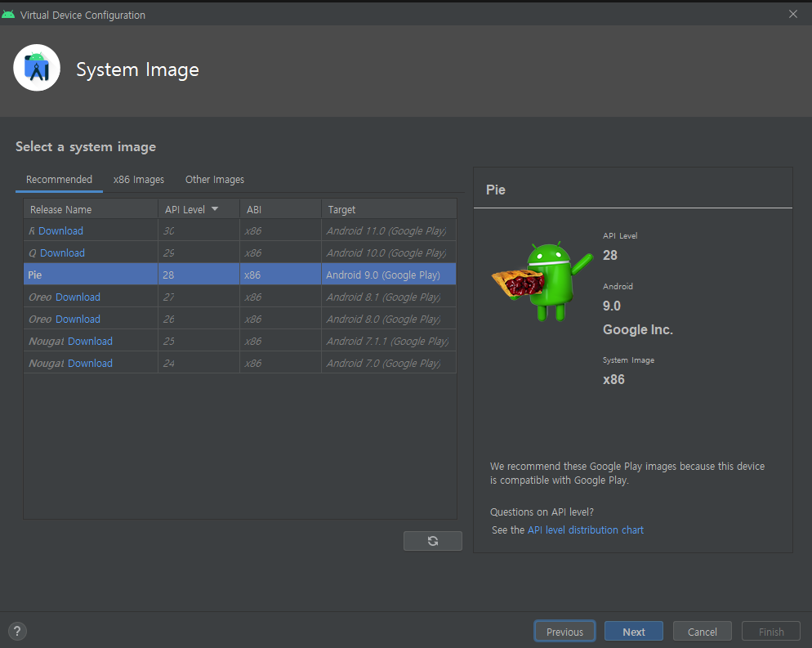
Task: Switch to the x86 Images tab
Action: pos(139,179)
